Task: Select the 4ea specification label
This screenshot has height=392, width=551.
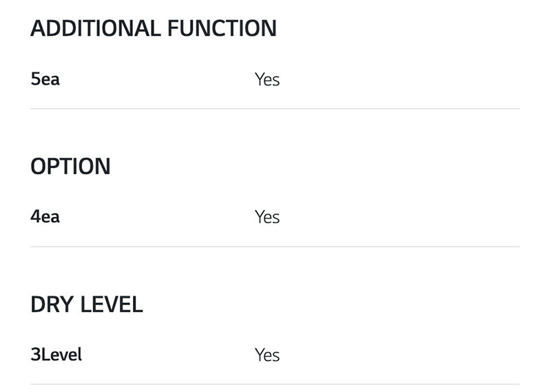Action: tap(45, 217)
